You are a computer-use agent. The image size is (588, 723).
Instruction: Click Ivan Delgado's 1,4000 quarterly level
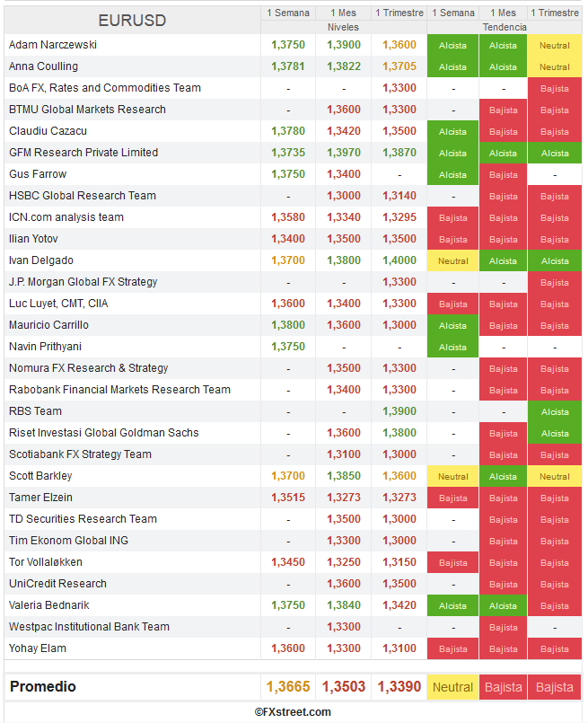point(399,260)
